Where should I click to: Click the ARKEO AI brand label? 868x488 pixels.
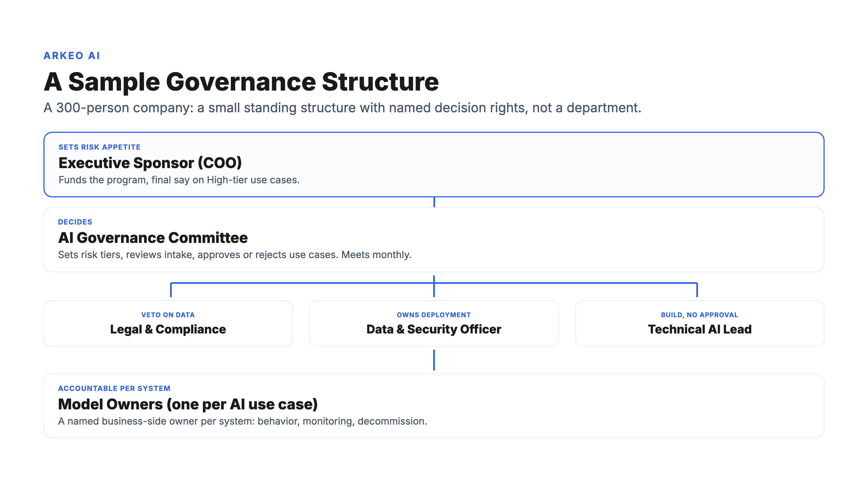point(72,56)
